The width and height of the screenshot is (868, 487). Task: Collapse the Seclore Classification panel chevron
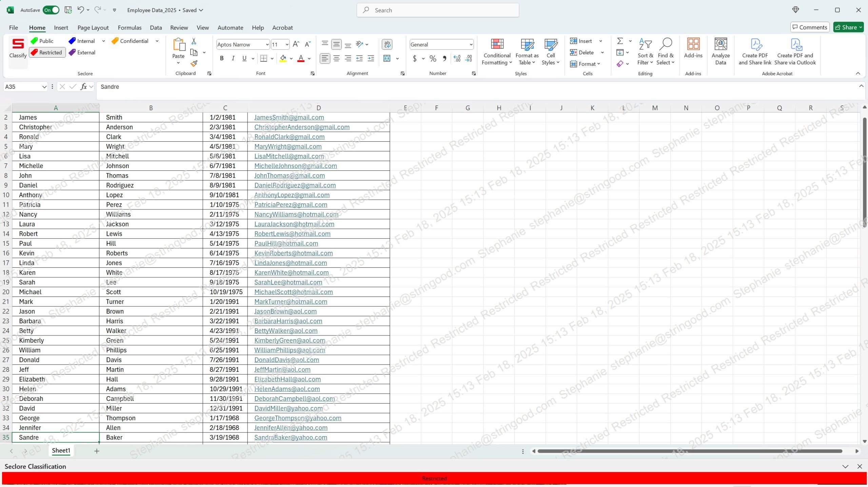(845, 467)
